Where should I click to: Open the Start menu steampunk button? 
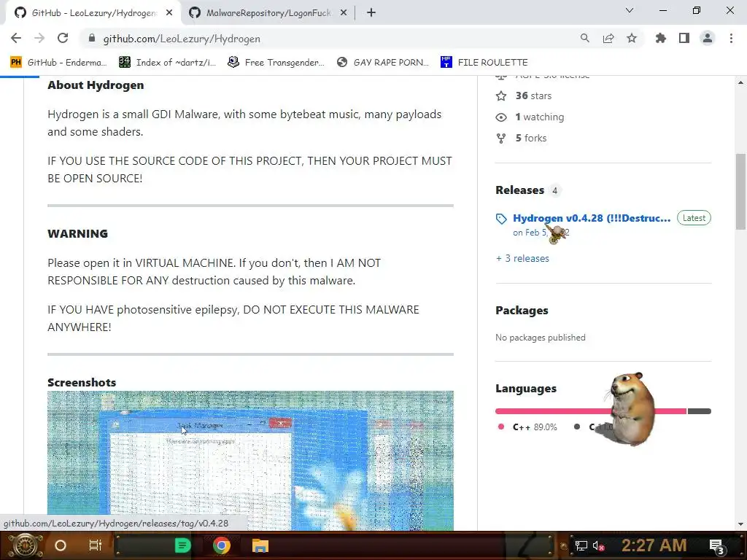(25, 545)
